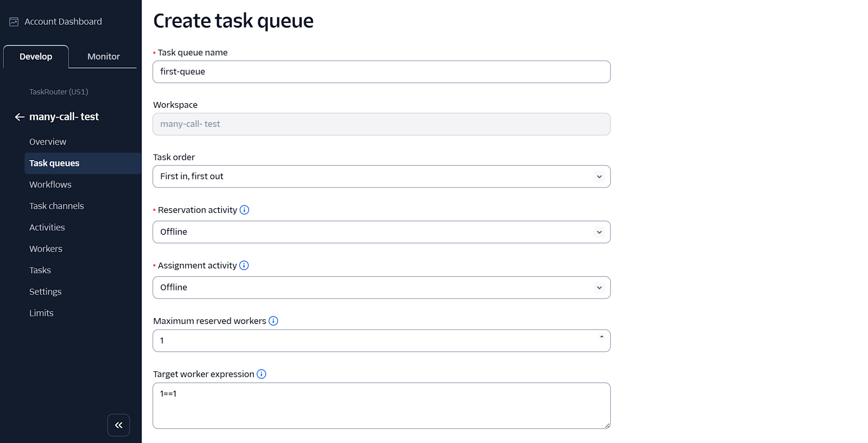Expand the Assignment activity dropdown
868x443 pixels.
tap(381, 288)
